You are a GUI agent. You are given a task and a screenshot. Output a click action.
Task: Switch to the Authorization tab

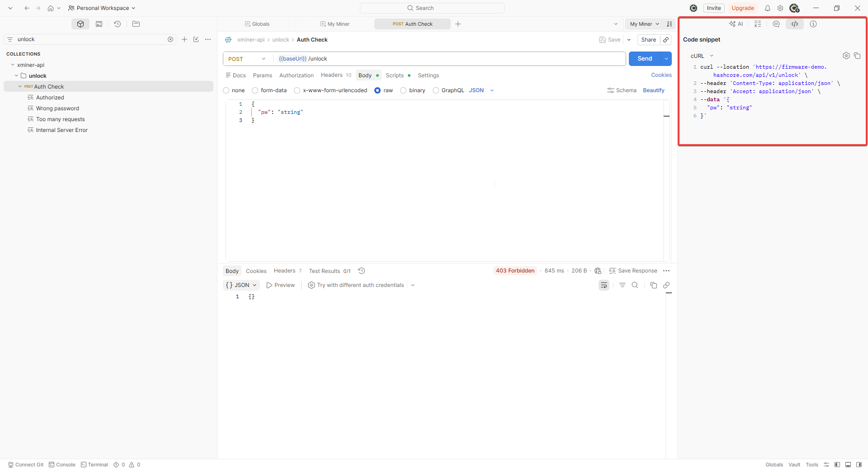point(297,75)
